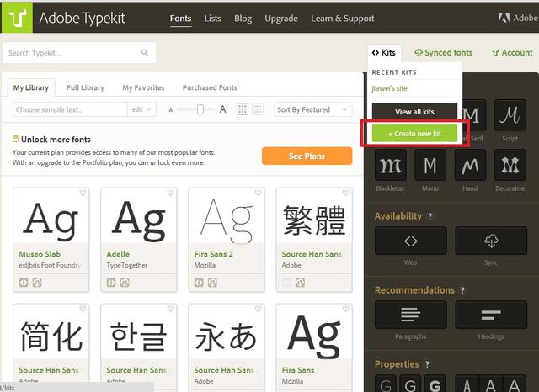The image size is (539, 392).
Task: Open Availability help question mark
Action: tap(430, 216)
